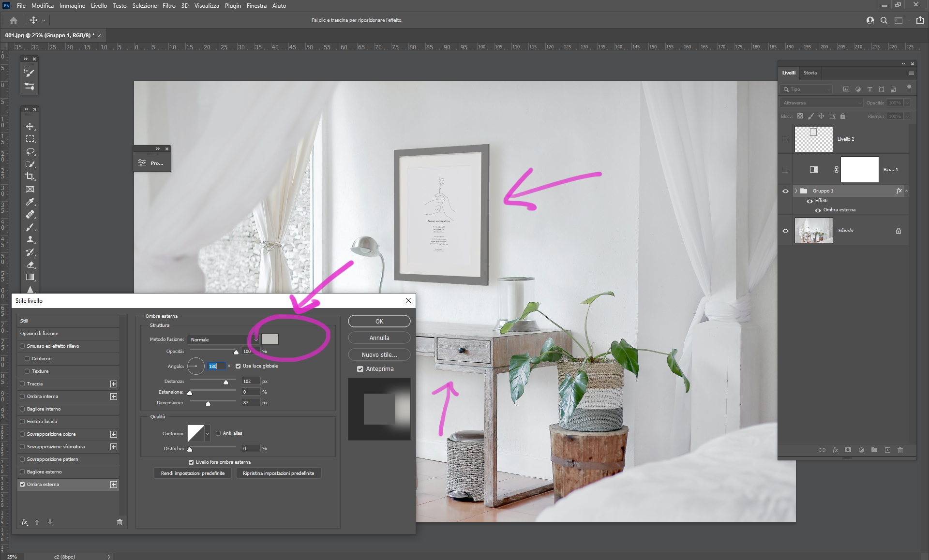This screenshot has width=929, height=560.
Task: Open Metodo fusione Normale dropdown
Action: click(223, 339)
